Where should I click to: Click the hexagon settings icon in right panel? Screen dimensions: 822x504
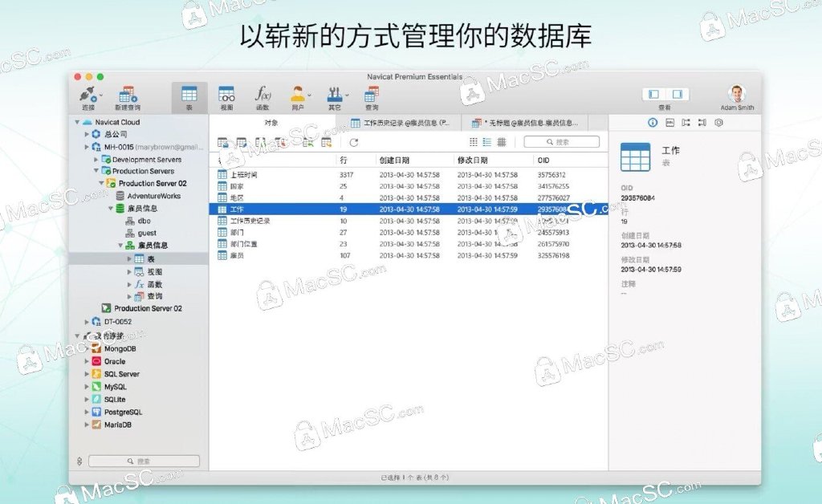coord(718,123)
